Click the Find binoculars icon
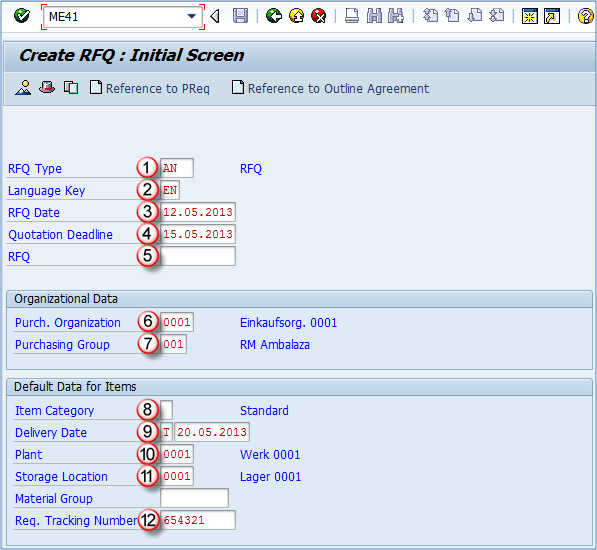 coord(374,16)
